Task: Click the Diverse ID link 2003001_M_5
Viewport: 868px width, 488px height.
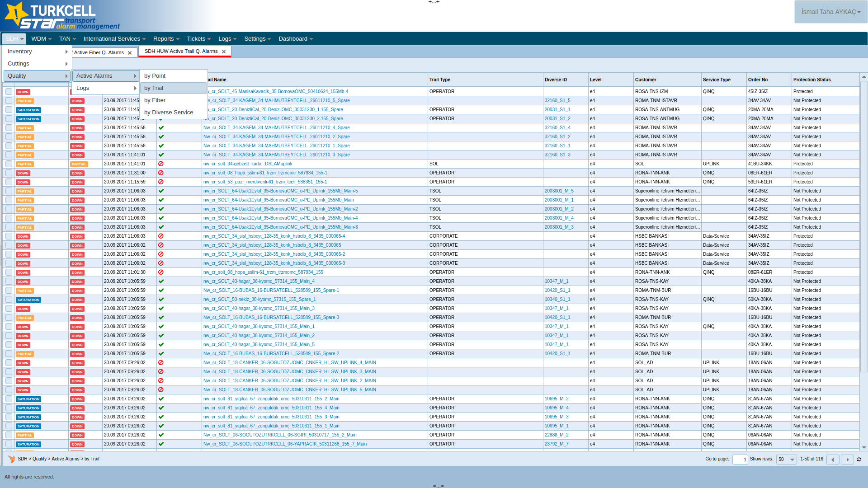Action: [x=559, y=191]
